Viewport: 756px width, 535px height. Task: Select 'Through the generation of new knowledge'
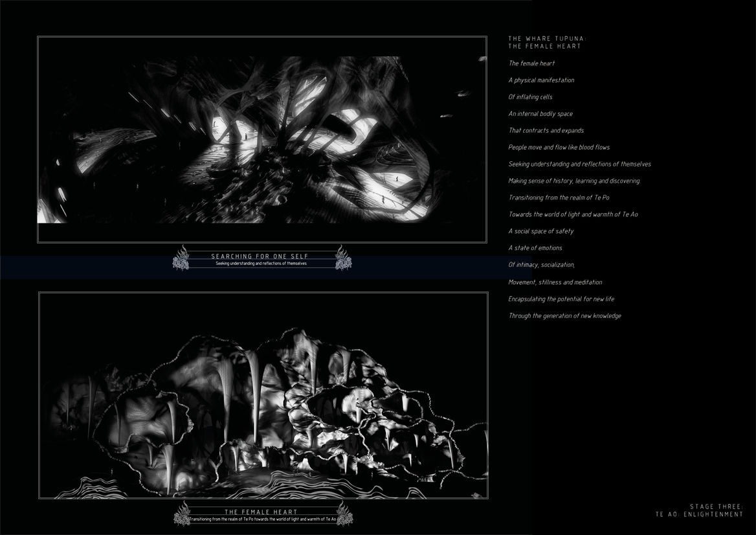pos(564,316)
